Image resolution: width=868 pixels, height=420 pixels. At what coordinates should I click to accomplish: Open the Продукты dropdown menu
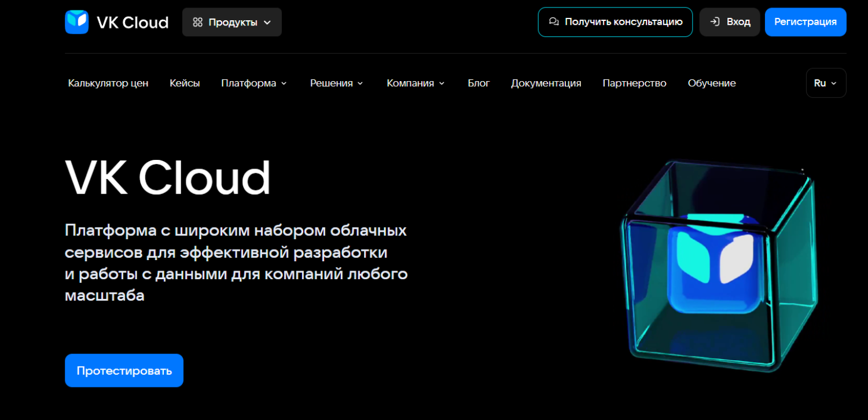point(232,22)
